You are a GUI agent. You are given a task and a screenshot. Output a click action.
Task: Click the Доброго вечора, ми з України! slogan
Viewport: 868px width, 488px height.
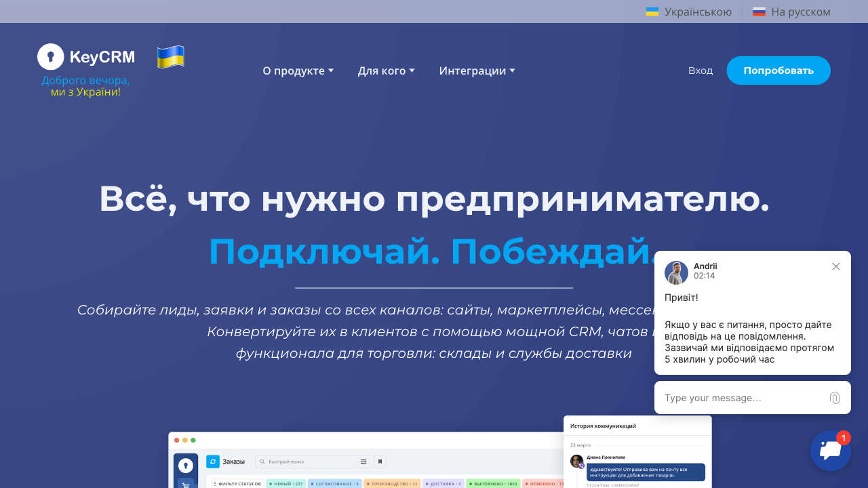coord(85,86)
